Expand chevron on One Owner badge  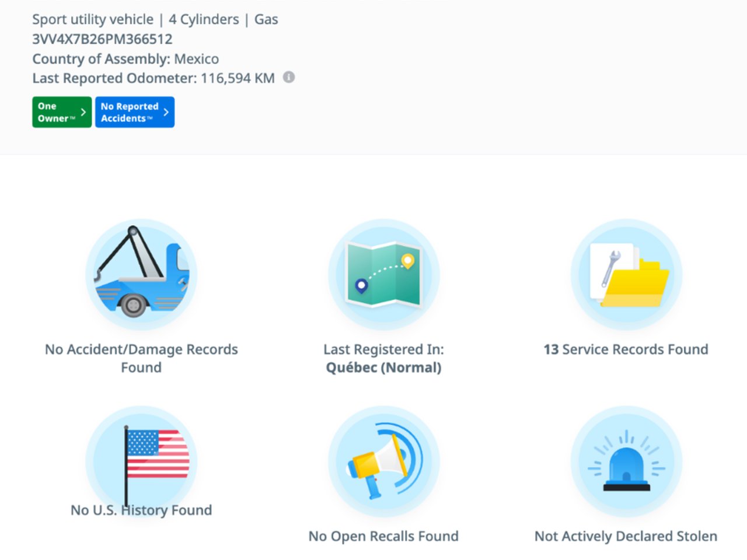pyautogui.click(x=83, y=112)
